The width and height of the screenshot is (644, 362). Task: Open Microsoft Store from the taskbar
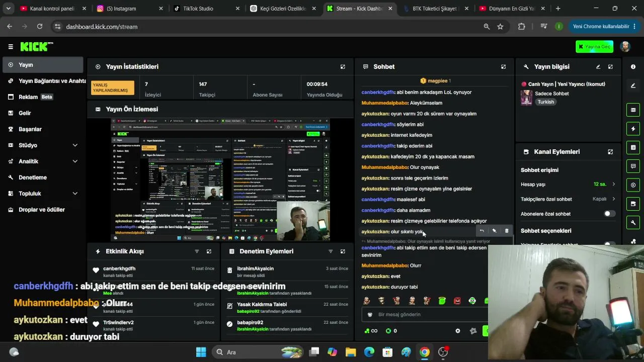tap(387, 352)
